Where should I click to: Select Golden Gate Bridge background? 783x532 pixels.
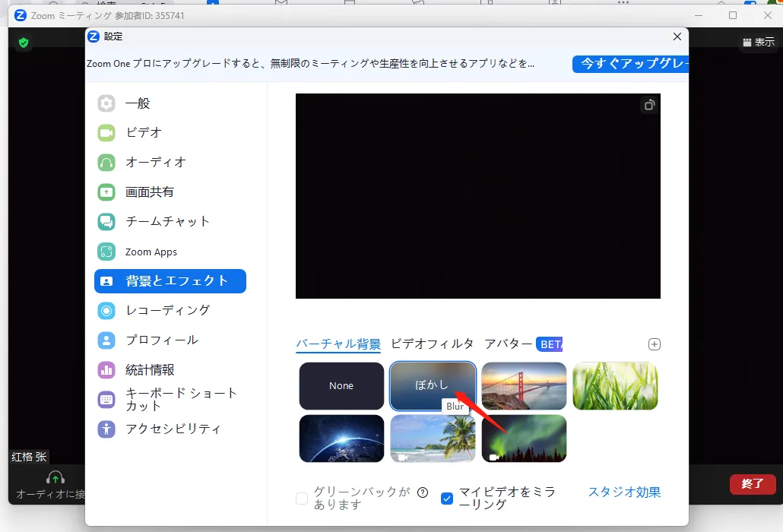(x=524, y=386)
